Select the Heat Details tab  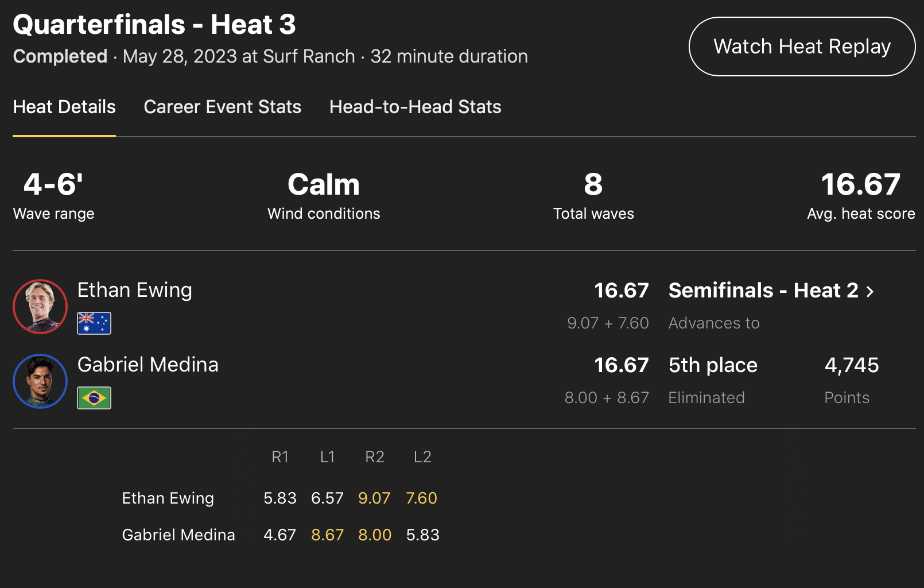pyautogui.click(x=64, y=107)
